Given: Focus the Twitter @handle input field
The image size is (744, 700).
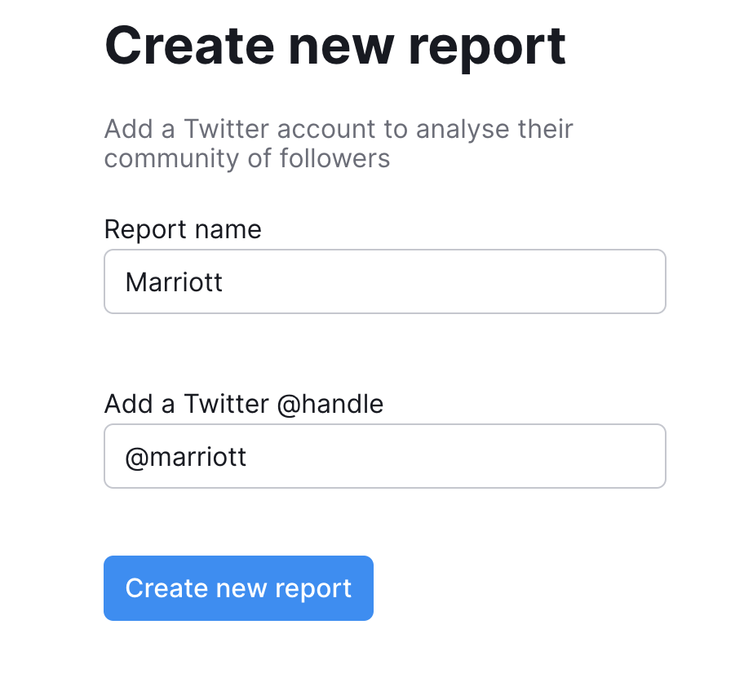Looking at the screenshot, I should [384, 456].
